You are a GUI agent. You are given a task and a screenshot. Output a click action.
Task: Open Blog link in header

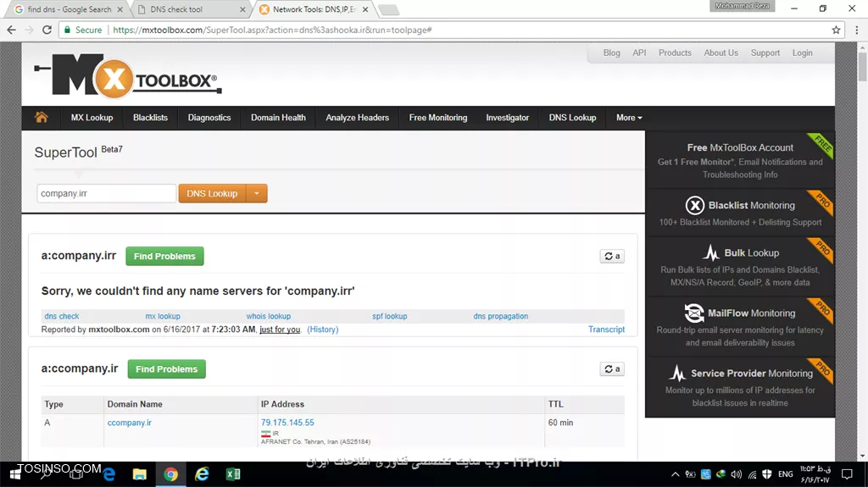[x=612, y=53]
